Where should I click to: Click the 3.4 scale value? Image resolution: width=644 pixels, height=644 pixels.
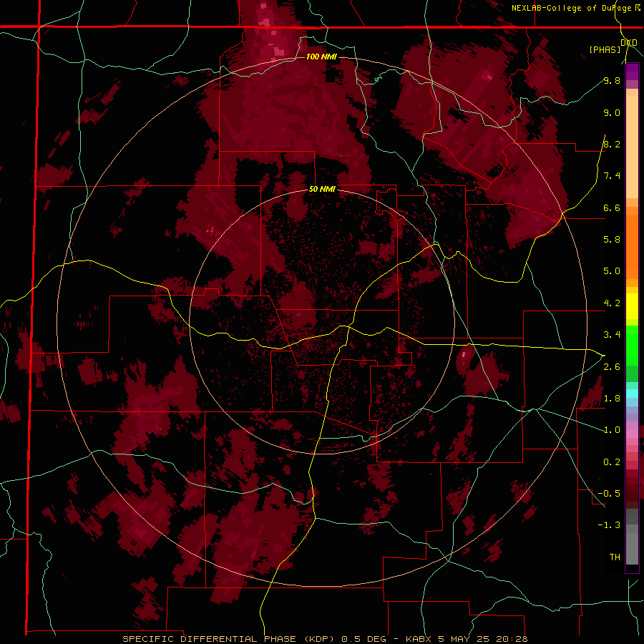click(612, 335)
